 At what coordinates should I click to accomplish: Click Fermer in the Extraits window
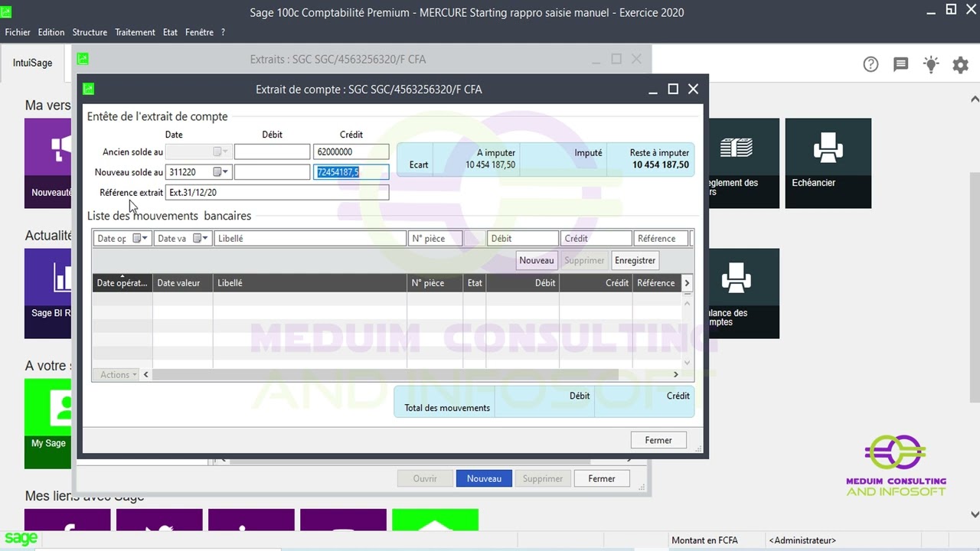(602, 479)
